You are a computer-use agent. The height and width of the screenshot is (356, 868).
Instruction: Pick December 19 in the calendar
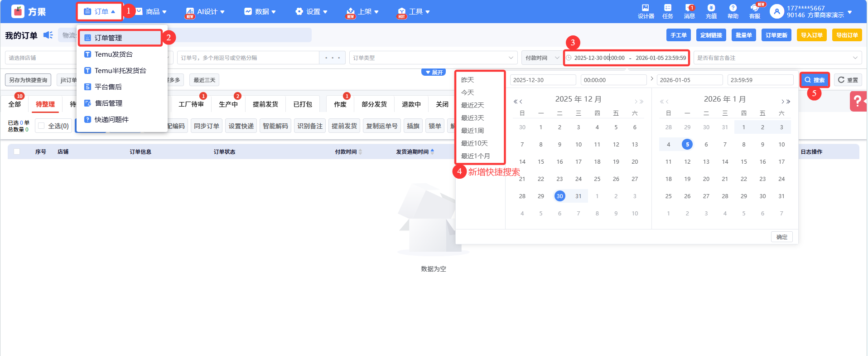(616, 162)
